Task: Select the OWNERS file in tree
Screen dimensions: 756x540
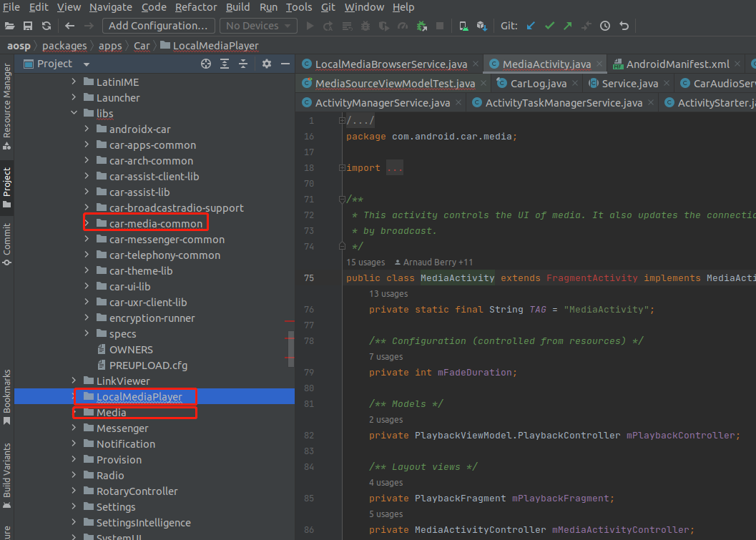Action: (x=131, y=350)
